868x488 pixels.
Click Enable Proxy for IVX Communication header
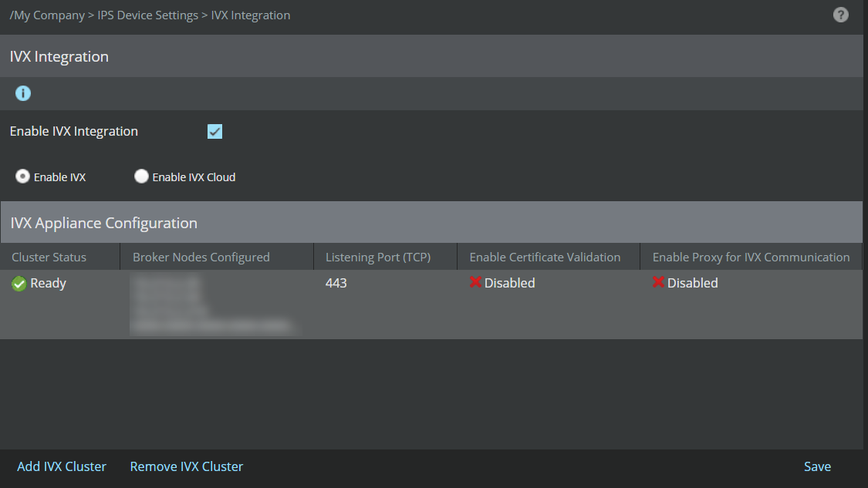click(751, 257)
